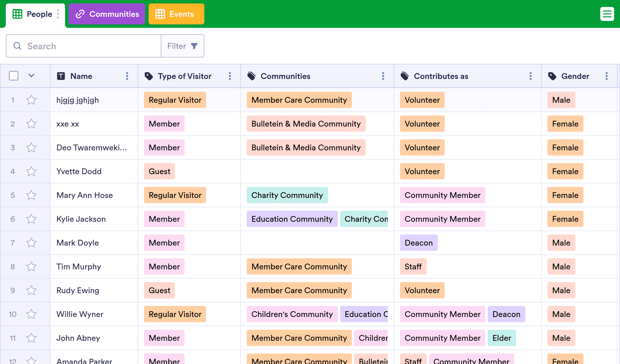The height and width of the screenshot is (364, 620).
Task: Click Rudy Ewing's Guest tag
Action: point(159,290)
